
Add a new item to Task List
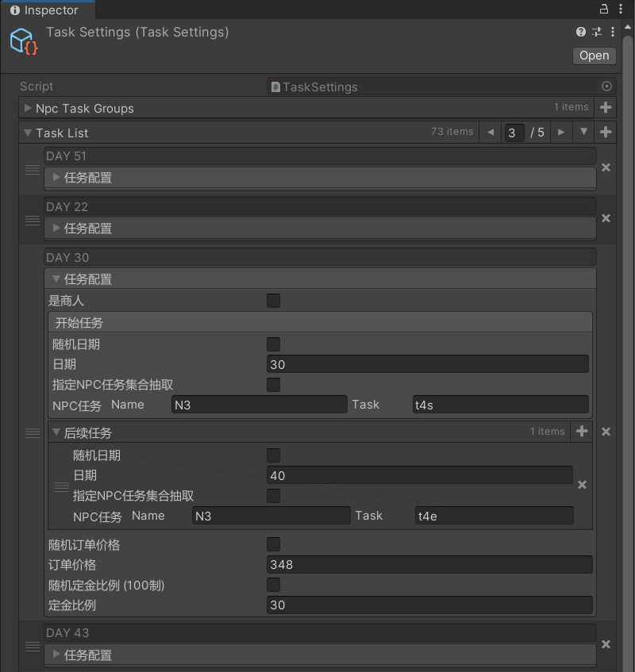point(606,132)
